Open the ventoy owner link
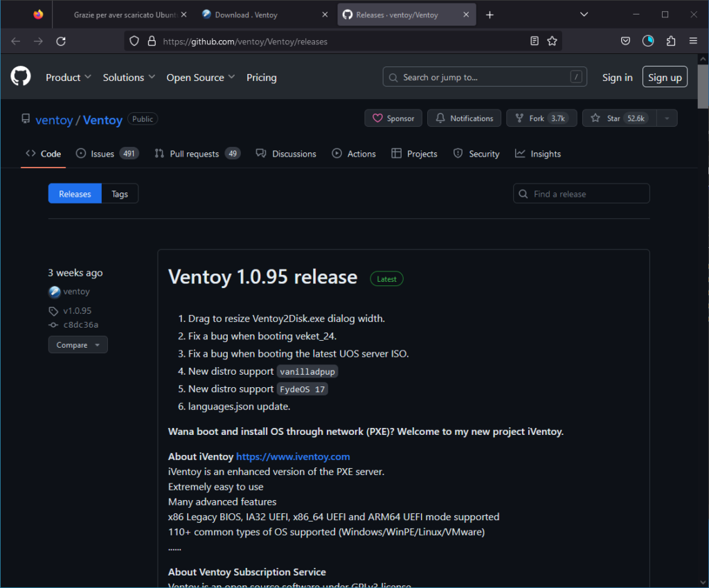Screen dimensions: 709x588 (54, 120)
